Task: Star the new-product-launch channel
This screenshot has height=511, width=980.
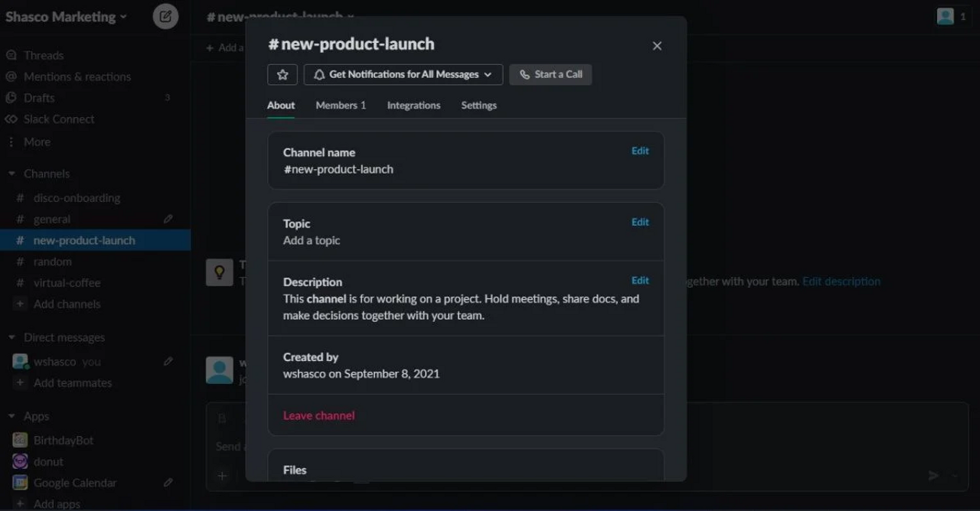Action: point(282,74)
